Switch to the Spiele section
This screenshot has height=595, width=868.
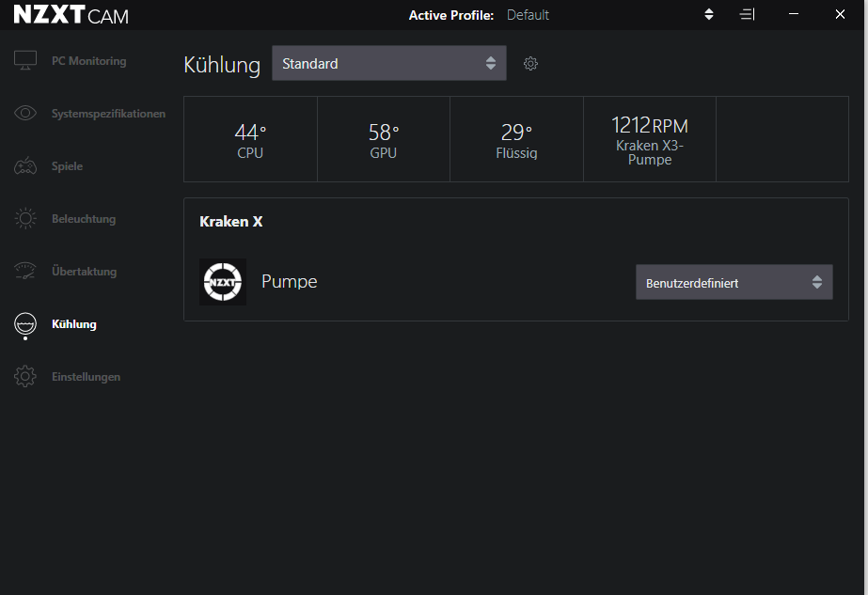coord(67,166)
